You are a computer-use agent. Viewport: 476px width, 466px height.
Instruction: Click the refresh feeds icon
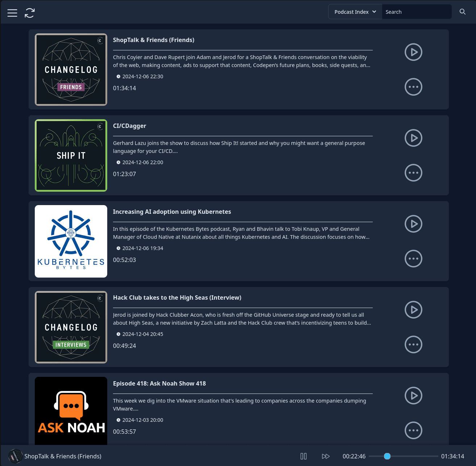(30, 13)
